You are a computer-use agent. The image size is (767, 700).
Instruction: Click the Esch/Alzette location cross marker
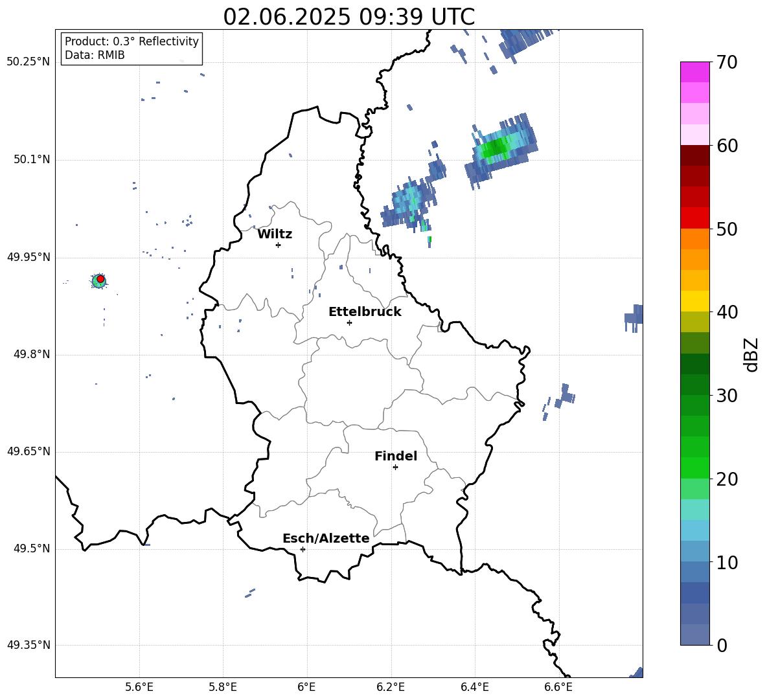pyautogui.click(x=303, y=549)
